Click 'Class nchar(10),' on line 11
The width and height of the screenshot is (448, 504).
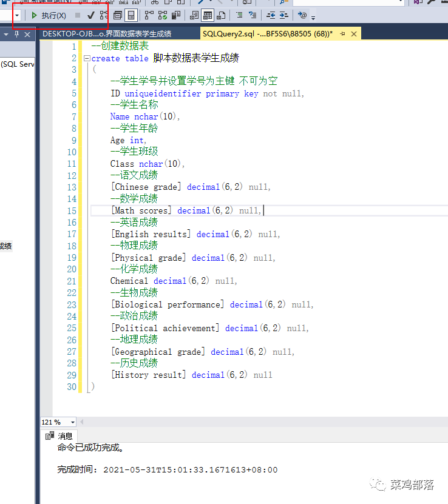148,164
